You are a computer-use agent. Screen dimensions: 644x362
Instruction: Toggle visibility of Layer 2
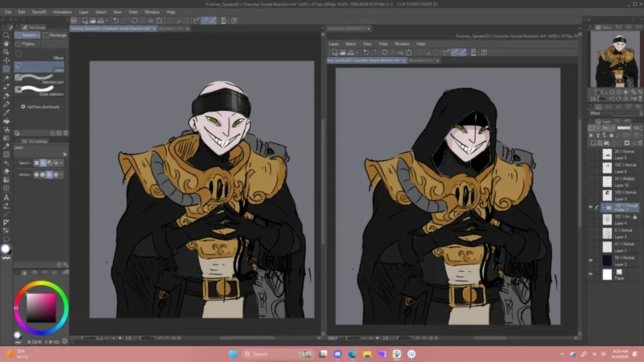[x=591, y=260]
